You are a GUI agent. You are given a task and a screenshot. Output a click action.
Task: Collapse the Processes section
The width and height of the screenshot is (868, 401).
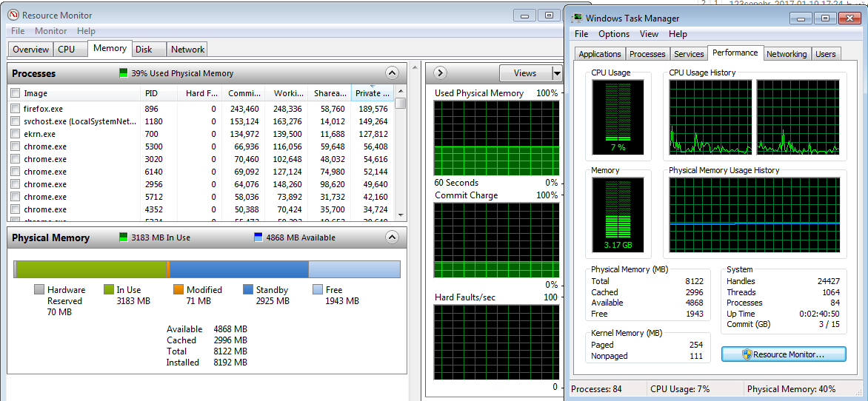click(392, 73)
